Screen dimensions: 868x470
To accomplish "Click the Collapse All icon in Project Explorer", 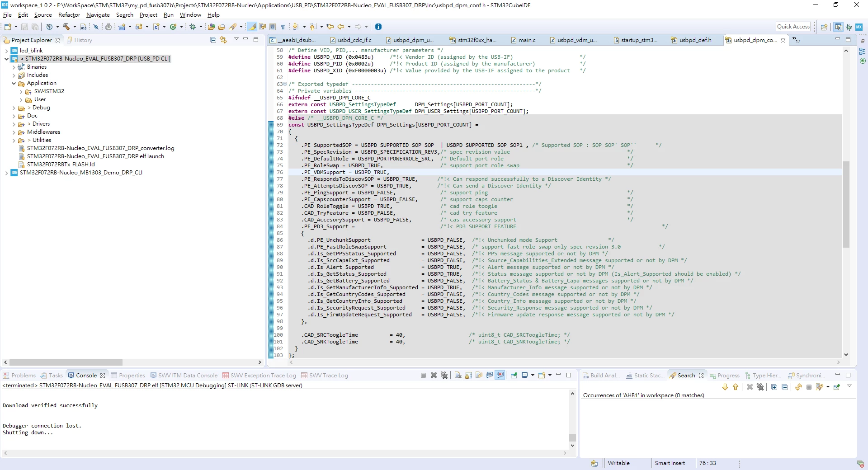I will click(213, 40).
